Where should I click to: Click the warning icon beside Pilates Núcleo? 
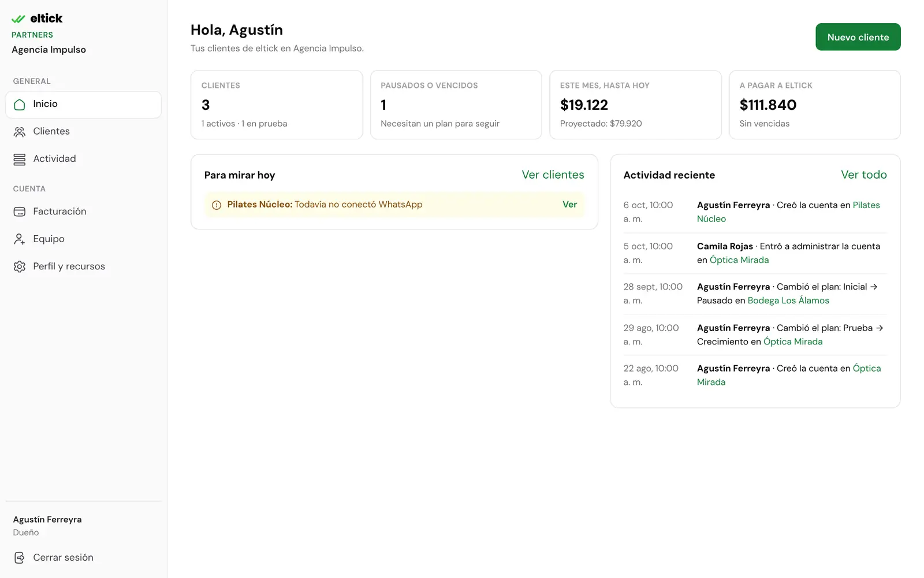pyautogui.click(x=217, y=205)
